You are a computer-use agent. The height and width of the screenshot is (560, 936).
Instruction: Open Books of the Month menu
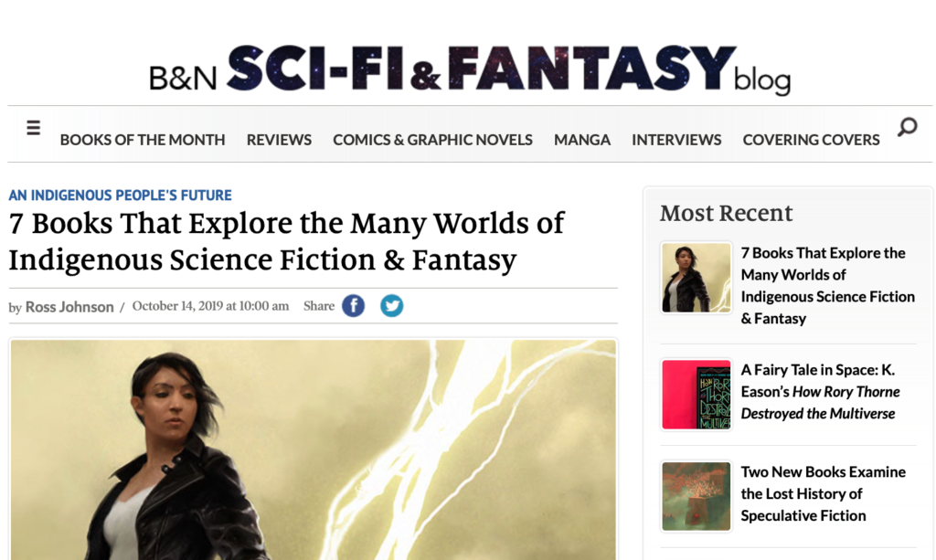(143, 140)
